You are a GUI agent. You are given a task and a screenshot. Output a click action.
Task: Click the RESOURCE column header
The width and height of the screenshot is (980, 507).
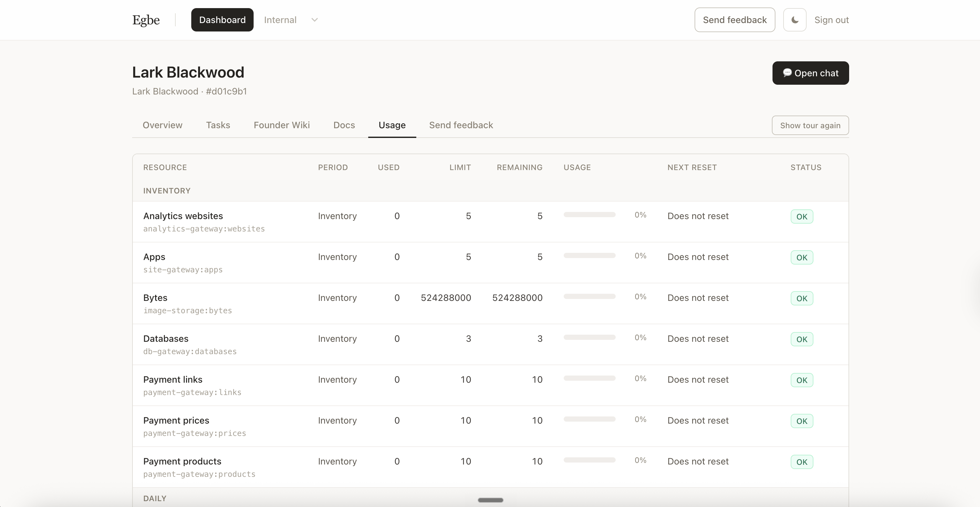(x=165, y=167)
